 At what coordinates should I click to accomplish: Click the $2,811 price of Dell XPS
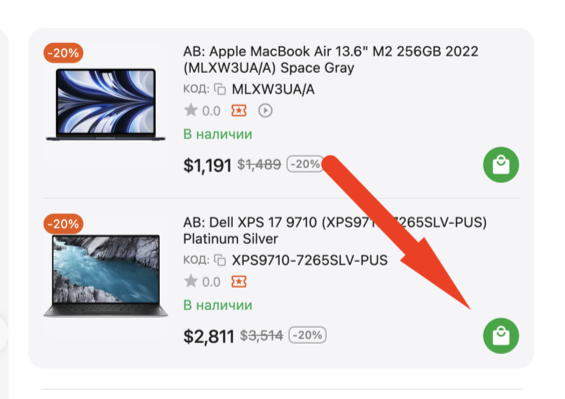(209, 336)
